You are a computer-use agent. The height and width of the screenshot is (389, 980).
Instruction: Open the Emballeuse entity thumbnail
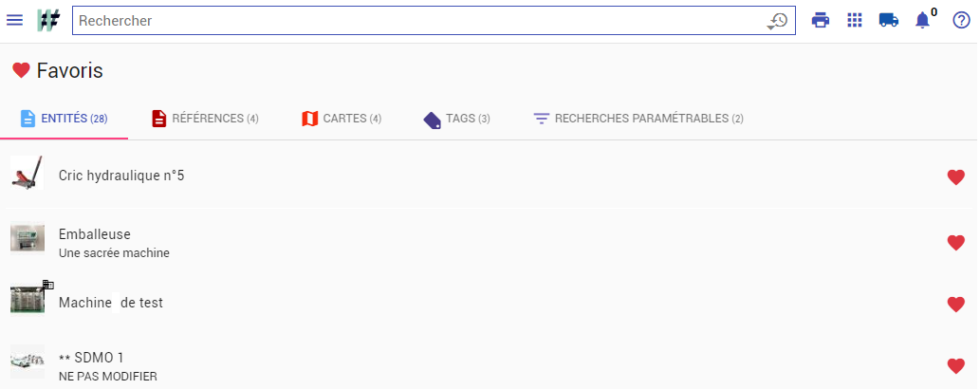point(28,237)
